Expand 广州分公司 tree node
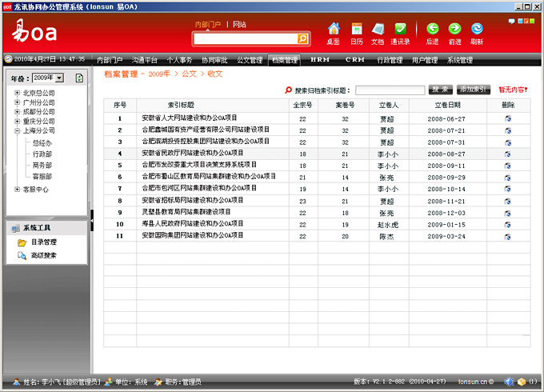Image resolution: width=544 pixels, height=392 pixels. tap(17, 102)
